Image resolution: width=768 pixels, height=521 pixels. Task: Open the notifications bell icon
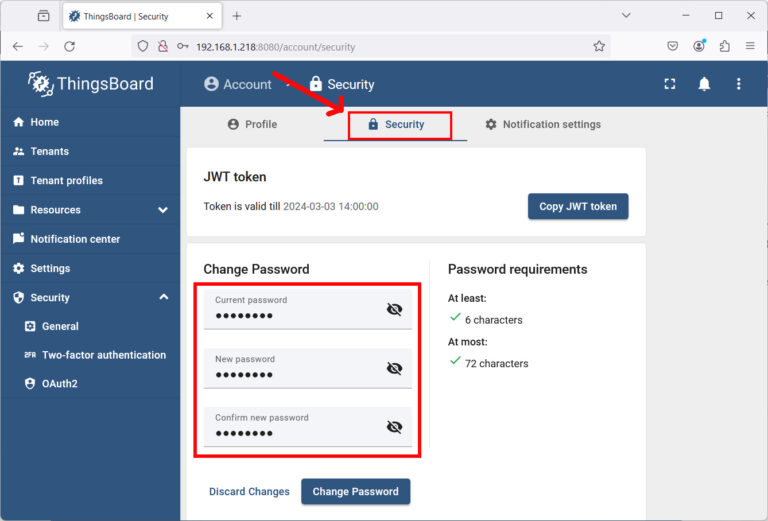(704, 84)
